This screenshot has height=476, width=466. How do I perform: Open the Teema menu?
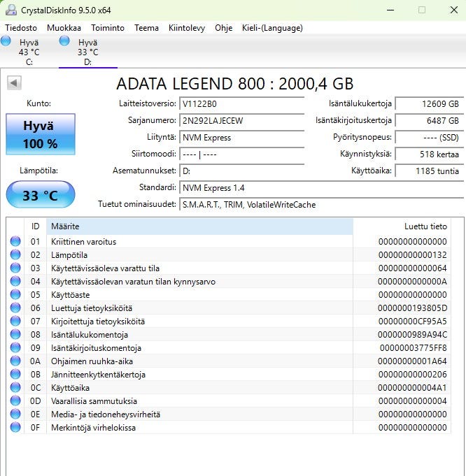point(146,28)
